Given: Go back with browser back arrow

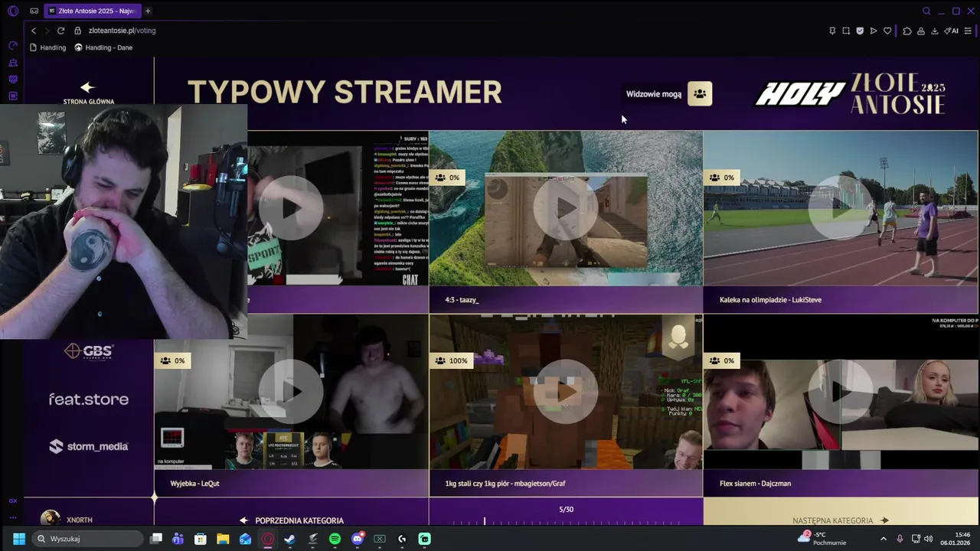Looking at the screenshot, I should 34,31.
